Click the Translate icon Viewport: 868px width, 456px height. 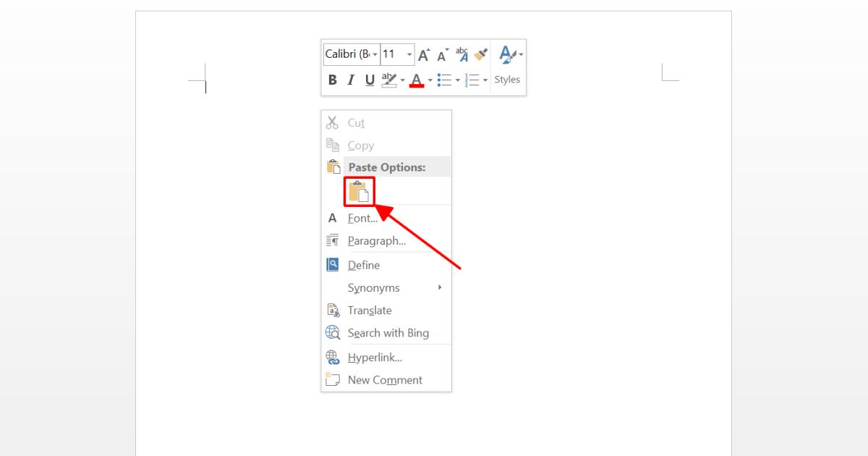click(x=333, y=311)
